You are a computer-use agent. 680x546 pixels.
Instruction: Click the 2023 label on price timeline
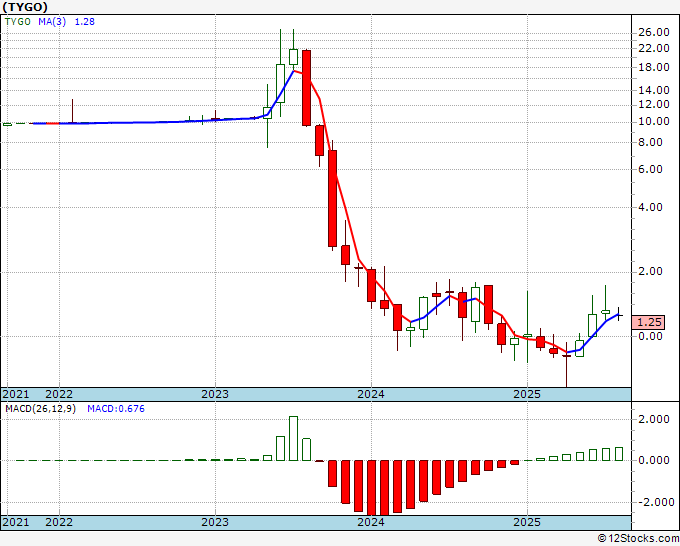(215, 394)
